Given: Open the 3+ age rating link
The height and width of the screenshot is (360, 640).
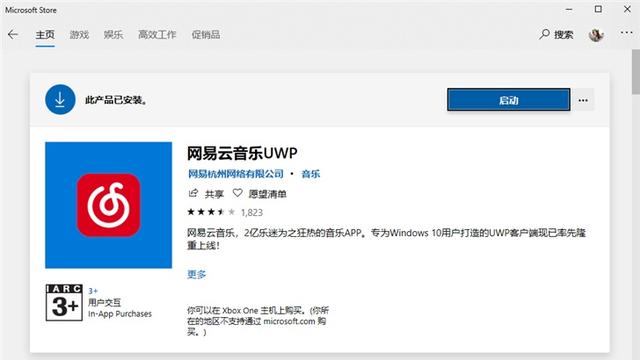Looking at the screenshot, I should click(93, 291).
